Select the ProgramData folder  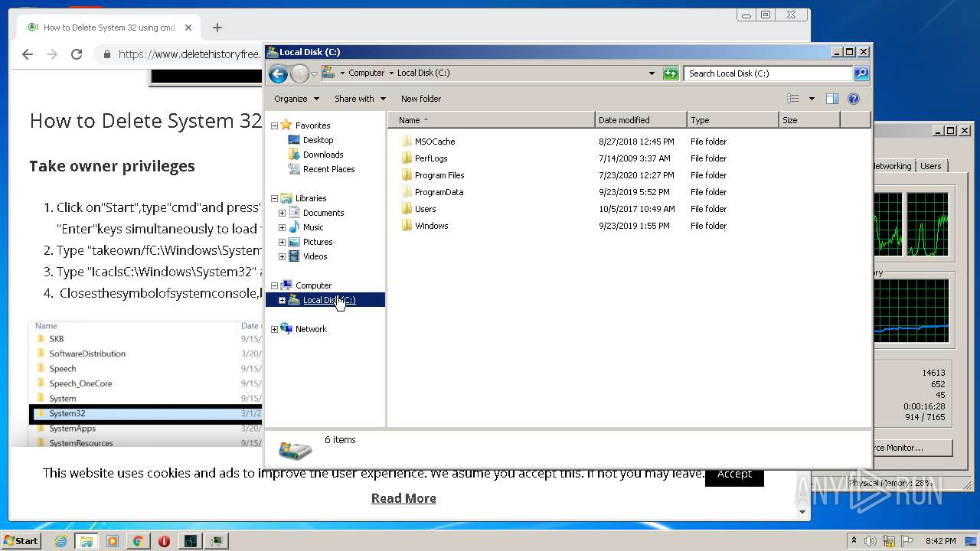pyautogui.click(x=439, y=192)
